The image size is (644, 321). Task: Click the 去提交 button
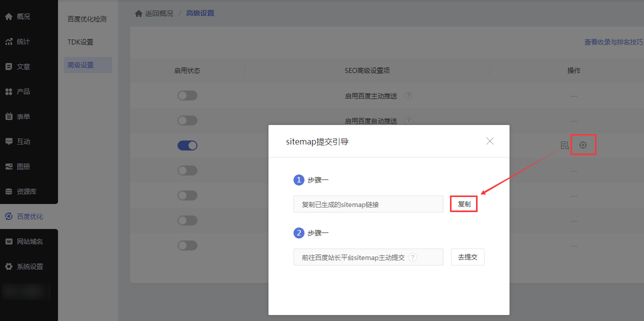[467, 257]
